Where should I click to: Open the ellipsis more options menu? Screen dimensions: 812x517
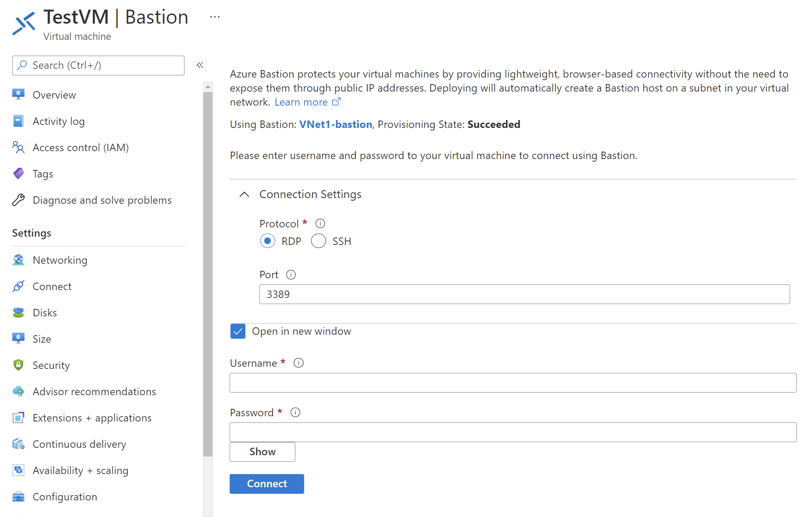215,17
